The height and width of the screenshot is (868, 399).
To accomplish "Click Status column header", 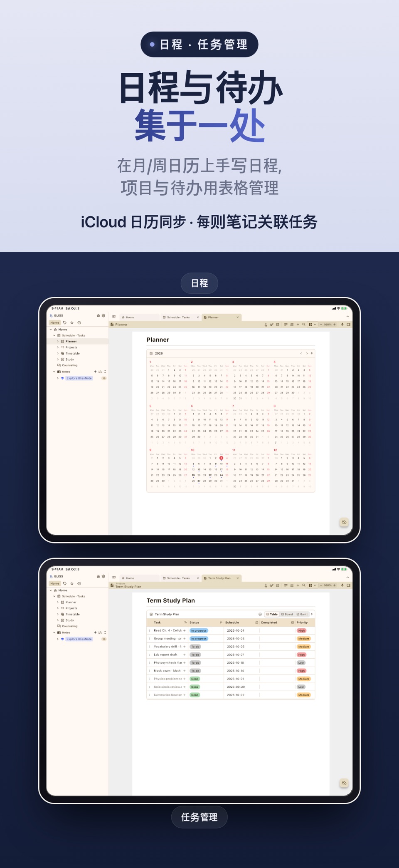I will coord(206,622).
